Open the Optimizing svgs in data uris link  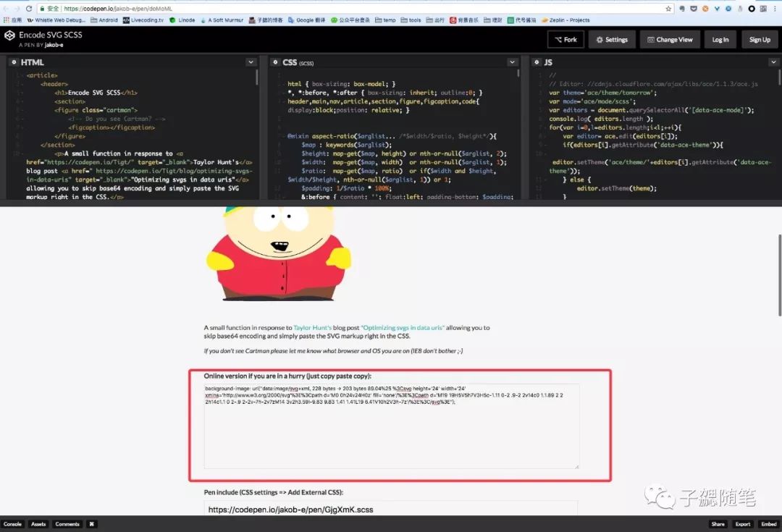pos(403,328)
